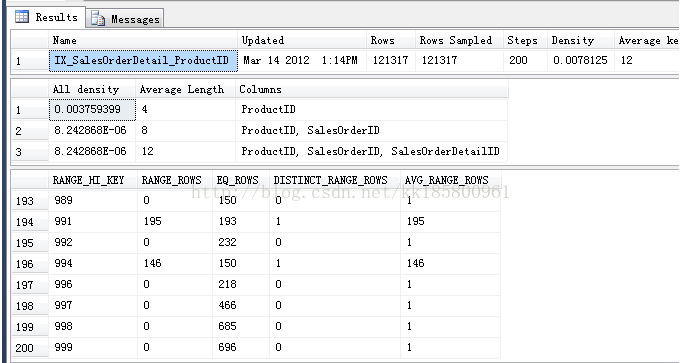The height and width of the screenshot is (363, 682).
Task: Select the Columns cell ProductID
Action: tap(371, 110)
